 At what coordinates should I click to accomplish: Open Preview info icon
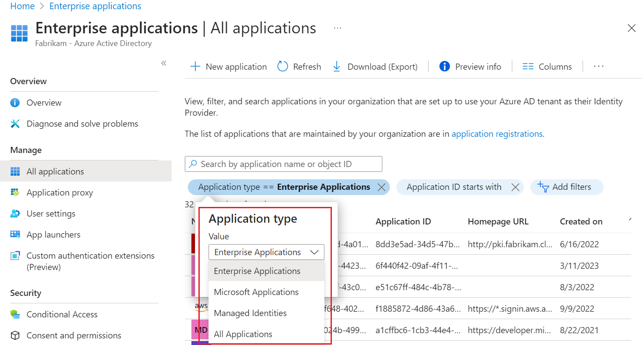(x=444, y=67)
